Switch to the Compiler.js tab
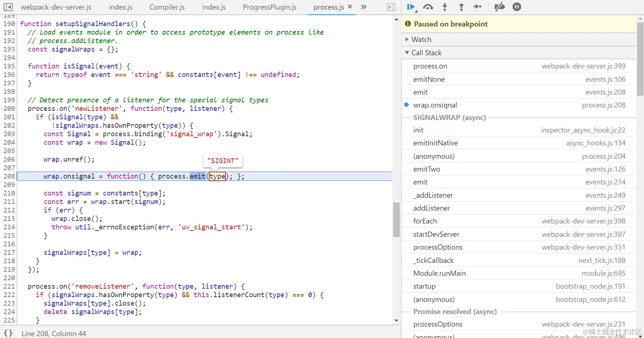644x338 pixels. click(167, 7)
